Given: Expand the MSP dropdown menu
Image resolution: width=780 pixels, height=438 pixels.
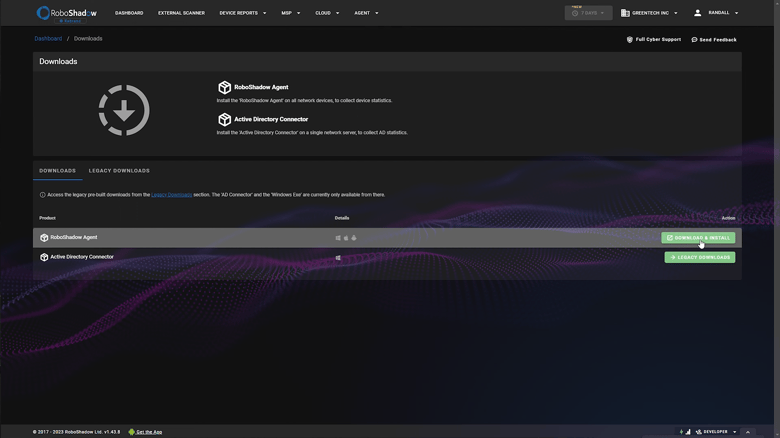Looking at the screenshot, I should 291,13.
